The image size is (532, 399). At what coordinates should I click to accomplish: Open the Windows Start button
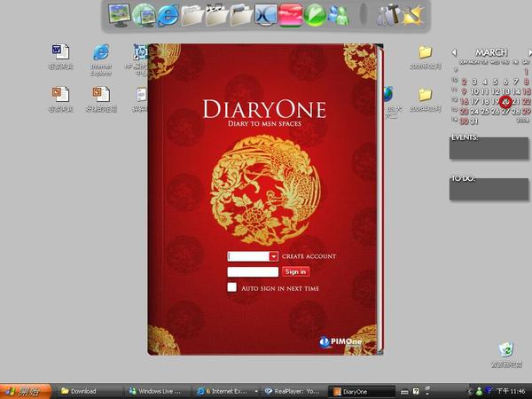[x=26, y=391]
